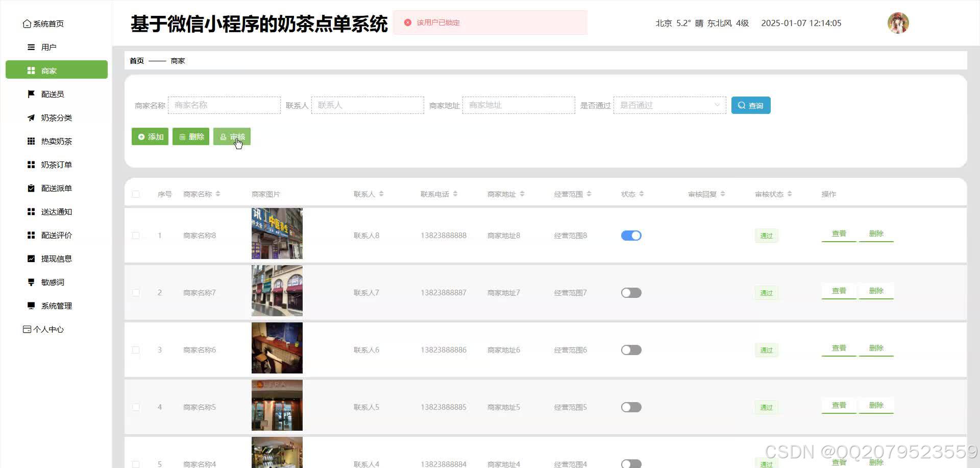The image size is (980, 468).
Task: Click the 商家名称 search input field
Action: pyautogui.click(x=225, y=105)
